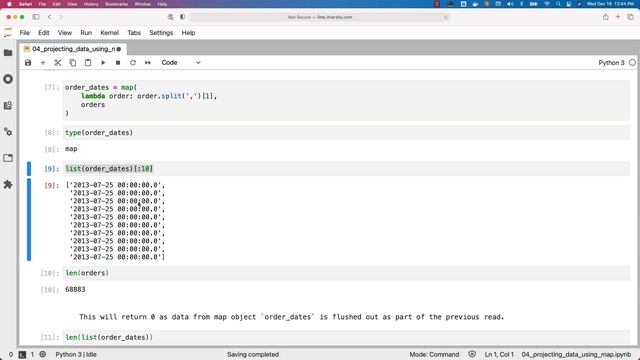Click the kernel status circle indicator
Viewport: 640px width, 360px height.
pyautogui.click(x=632, y=62)
